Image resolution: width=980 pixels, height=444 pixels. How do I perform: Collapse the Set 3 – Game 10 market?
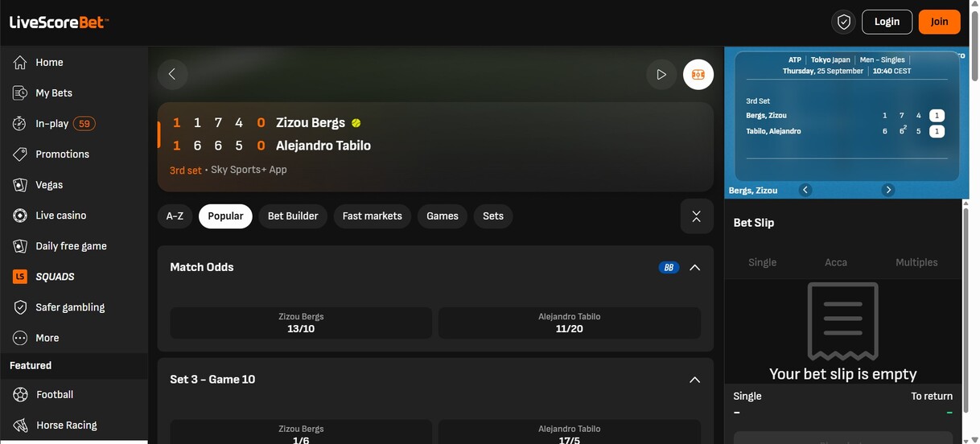click(694, 380)
